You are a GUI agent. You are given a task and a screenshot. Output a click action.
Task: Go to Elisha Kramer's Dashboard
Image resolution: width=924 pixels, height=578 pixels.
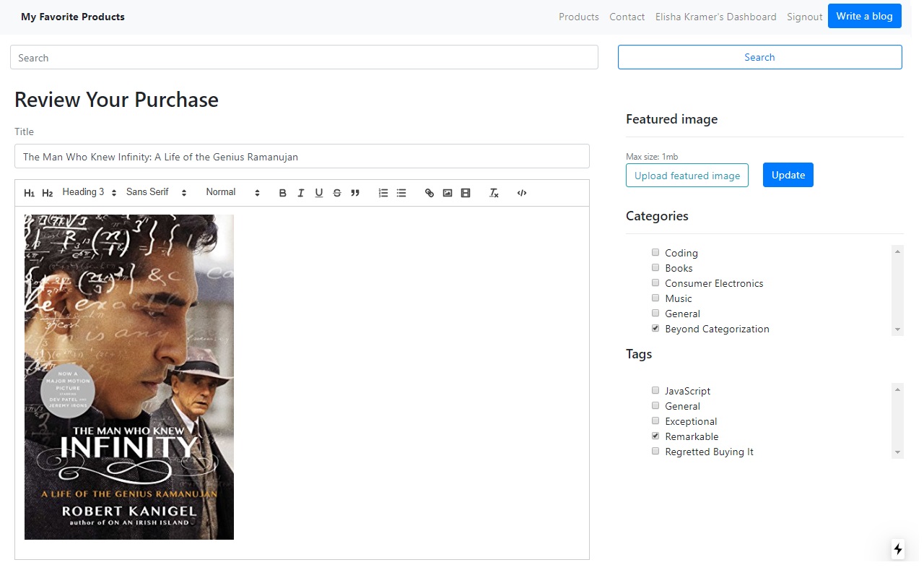[x=715, y=17]
